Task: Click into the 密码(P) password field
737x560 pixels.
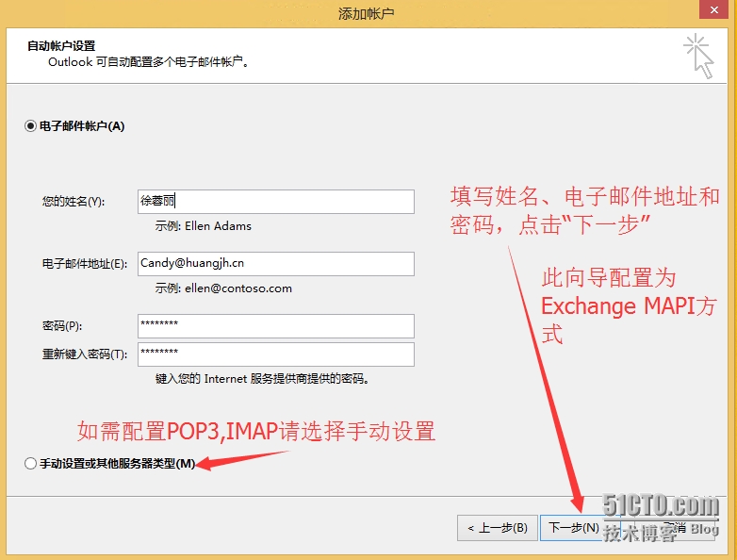Action: point(275,325)
